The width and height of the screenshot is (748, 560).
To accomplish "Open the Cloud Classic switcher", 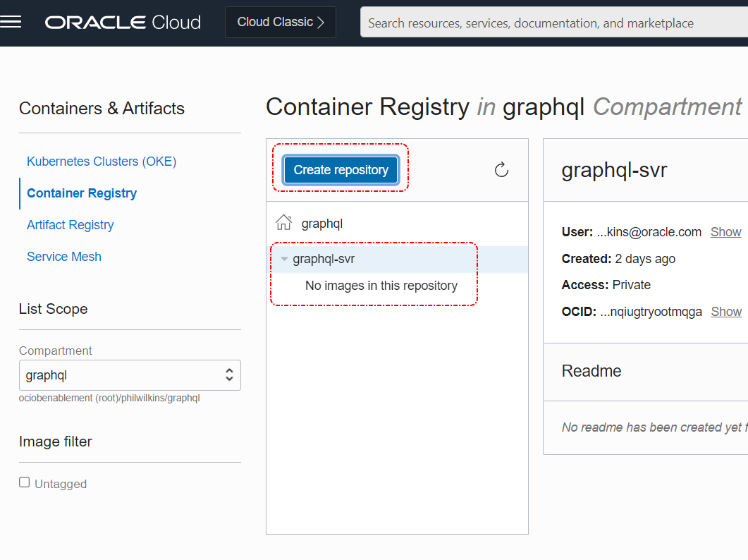I will tap(281, 23).
